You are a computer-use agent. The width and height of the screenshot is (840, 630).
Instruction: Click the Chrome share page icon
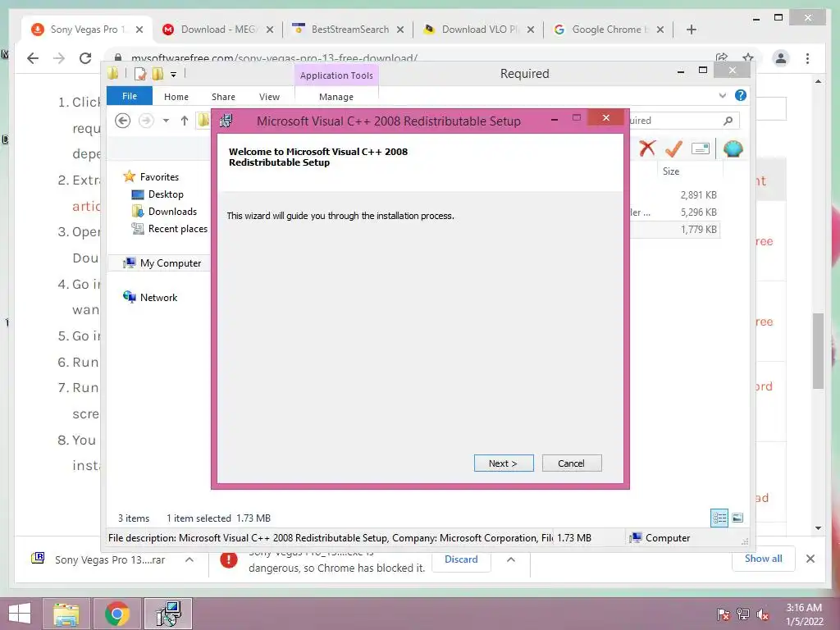click(722, 57)
